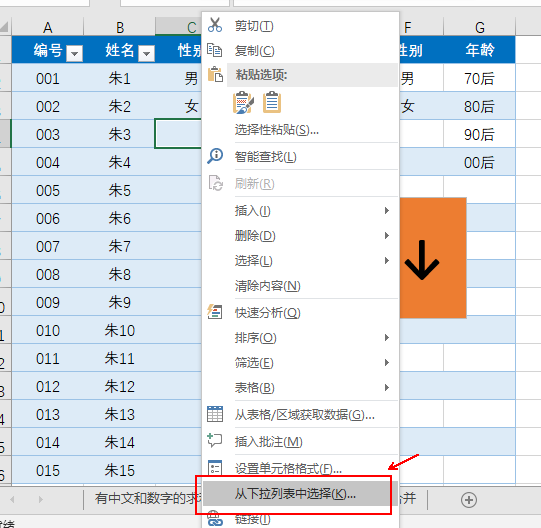Click cell containing 女 in column C
The height and width of the screenshot is (528, 541).
click(178, 106)
